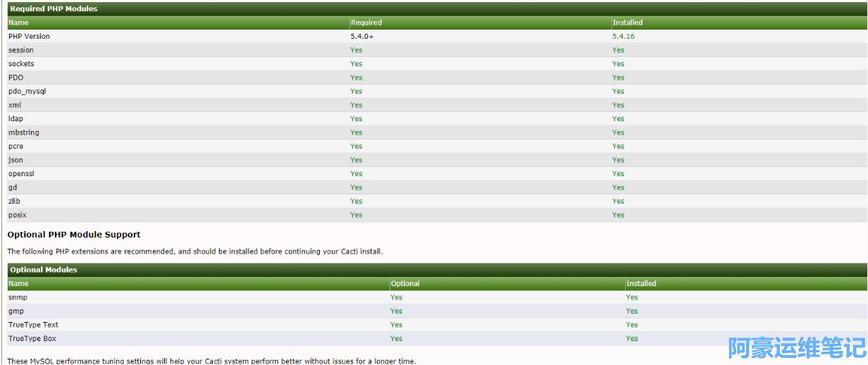Click the mbstring module name
Viewport: 868px width, 365px height.
click(24, 132)
